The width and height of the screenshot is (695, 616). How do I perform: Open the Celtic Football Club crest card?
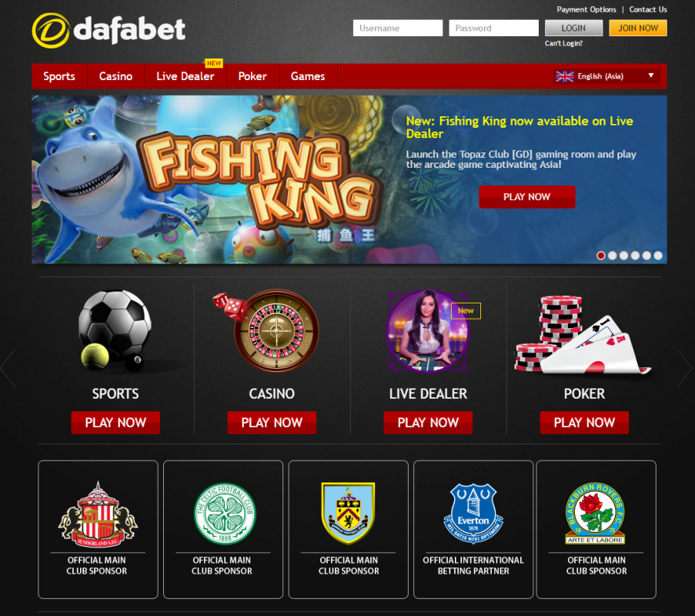(x=223, y=530)
